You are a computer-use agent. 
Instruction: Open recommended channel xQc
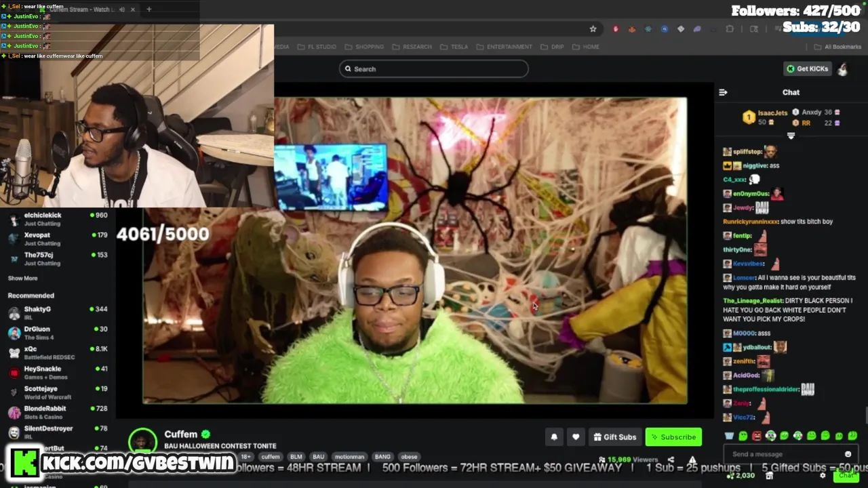coord(58,352)
